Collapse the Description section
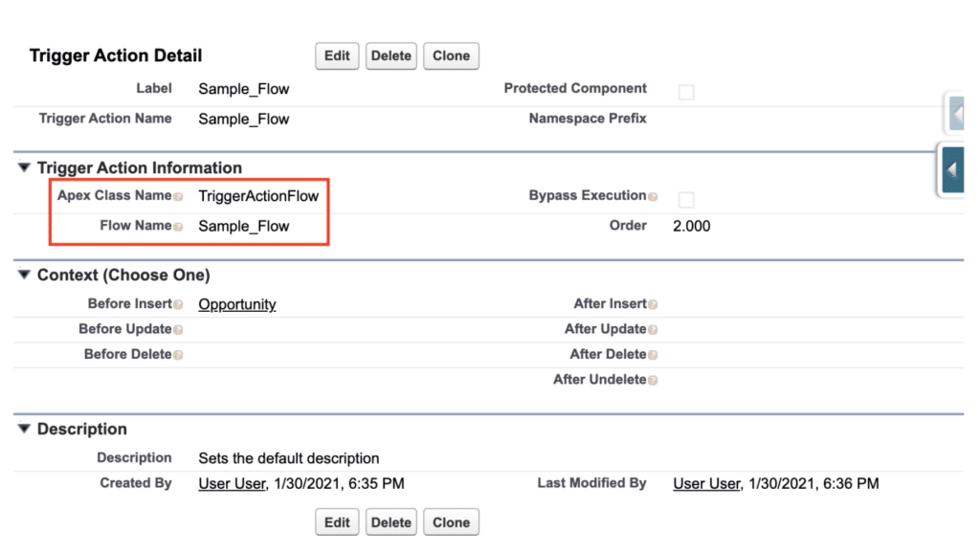This screenshot has width=980, height=553. (26, 430)
